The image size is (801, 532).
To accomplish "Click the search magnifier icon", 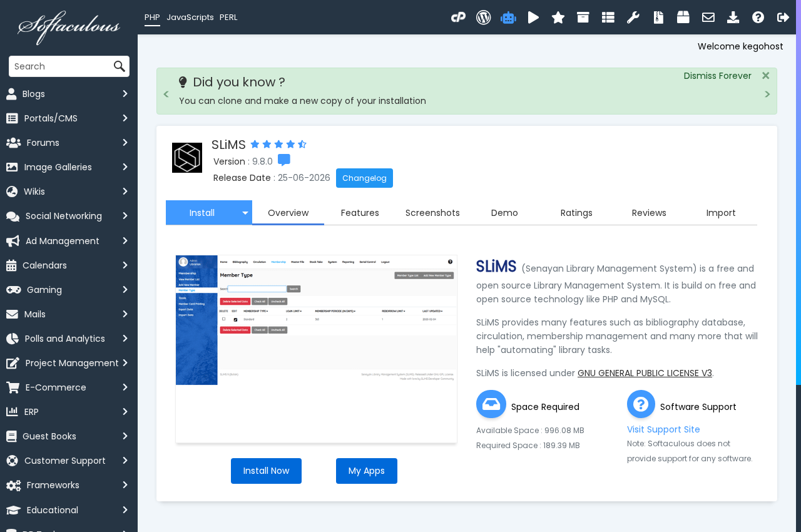I will pyautogui.click(x=120, y=66).
